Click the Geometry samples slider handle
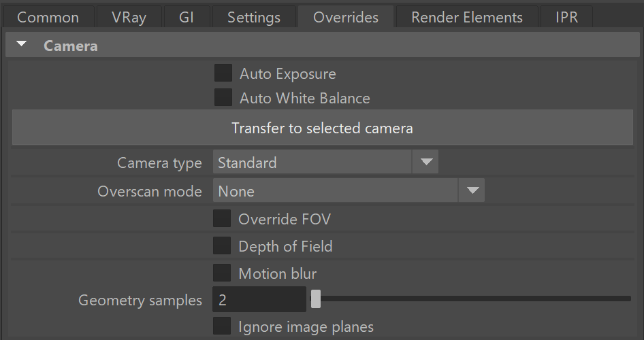Image resolution: width=644 pixels, height=340 pixels. pyautogui.click(x=315, y=299)
